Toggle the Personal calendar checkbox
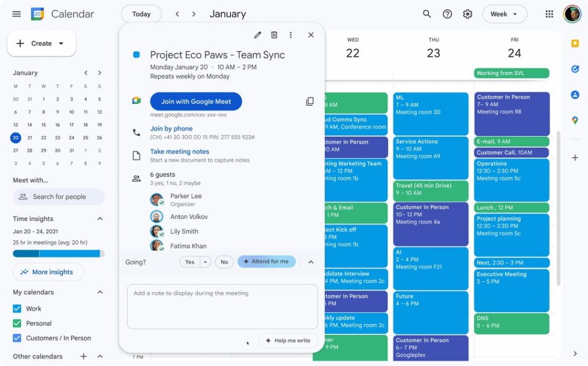The height and width of the screenshot is (366, 588). tap(17, 324)
